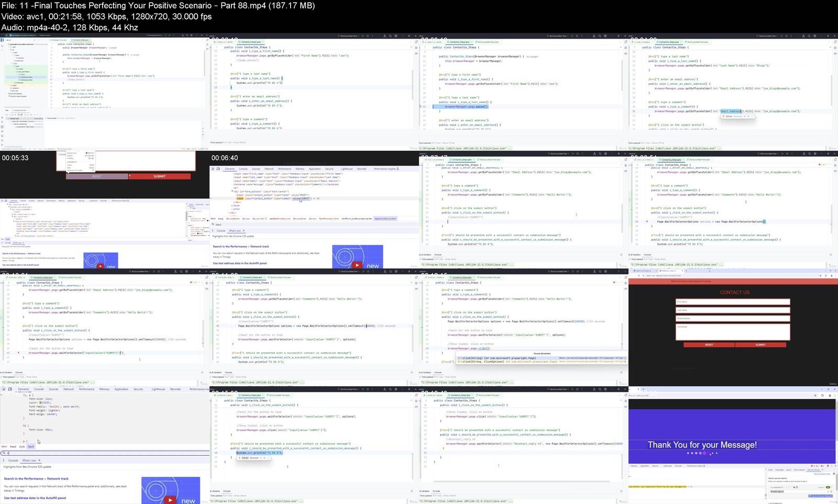Open Console tab in 00:06:40 thumbnail's top bar
Viewport: 838px width, 504px height.
[244, 169]
